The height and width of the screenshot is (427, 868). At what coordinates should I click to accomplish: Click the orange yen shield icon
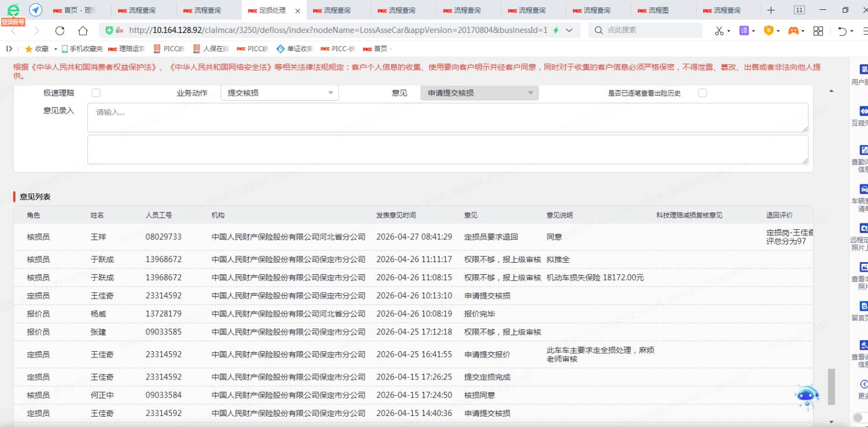(x=768, y=31)
